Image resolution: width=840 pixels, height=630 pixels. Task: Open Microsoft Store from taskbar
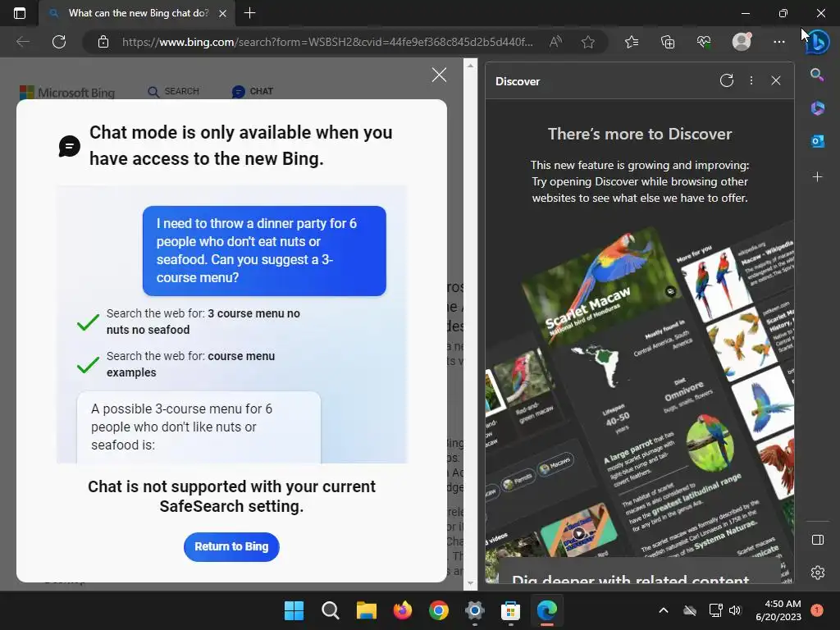tap(510, 610)
